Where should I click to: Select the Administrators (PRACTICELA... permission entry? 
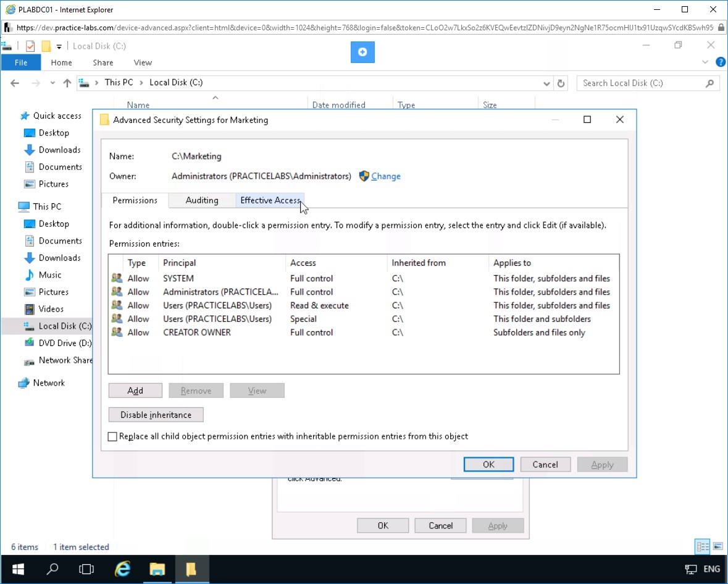364,292
